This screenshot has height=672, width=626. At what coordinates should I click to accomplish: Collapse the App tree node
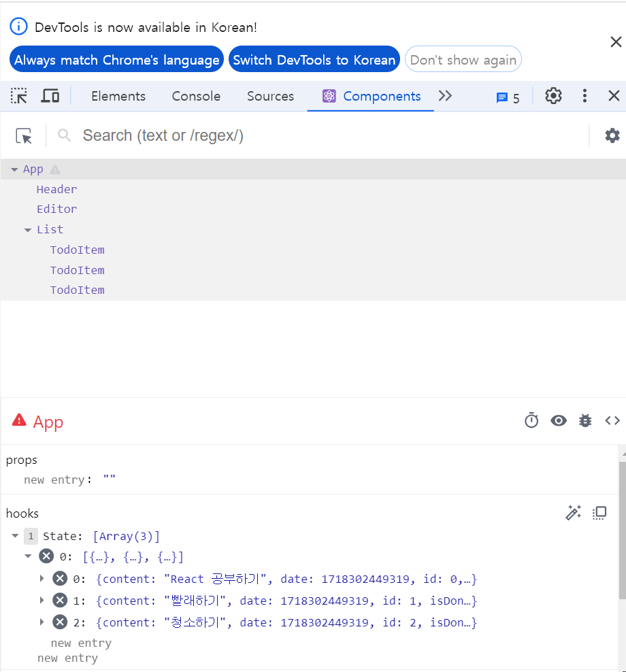pyautogui.click(x=14, y=170)
